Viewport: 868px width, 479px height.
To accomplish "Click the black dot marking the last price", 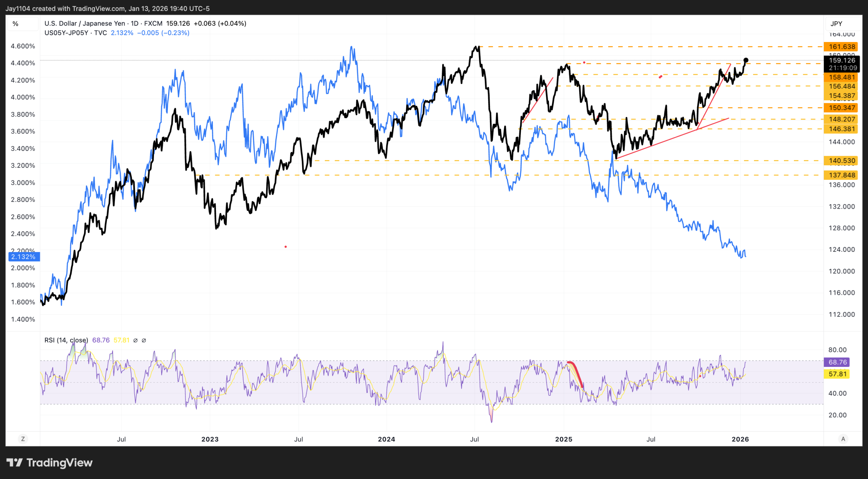I will [x=746, y=60].
